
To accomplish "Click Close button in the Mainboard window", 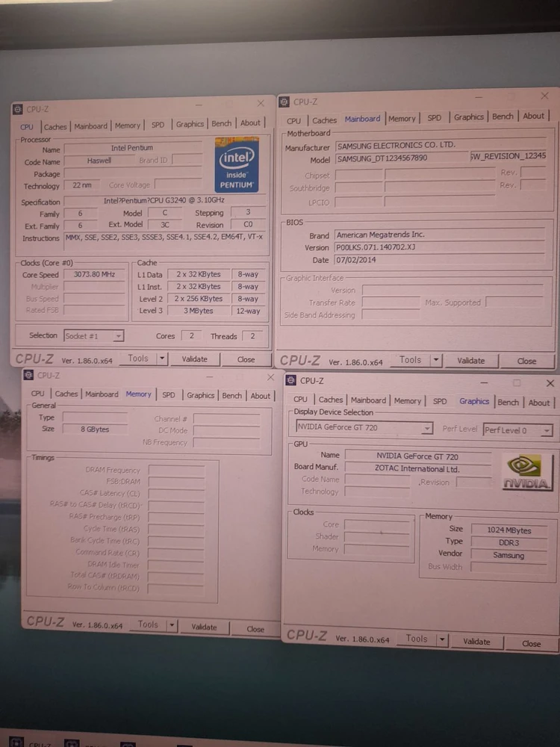I will [526, 361].
